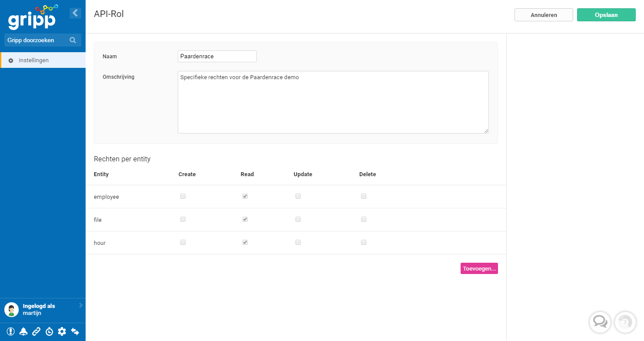
Task: Focus the Naam input field
Action: coord(217,56)
